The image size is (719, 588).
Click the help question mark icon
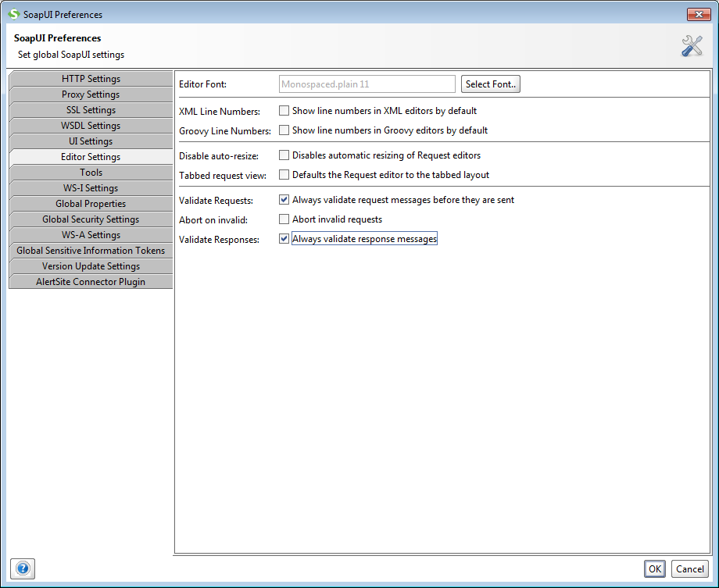[x=22, y=568]
